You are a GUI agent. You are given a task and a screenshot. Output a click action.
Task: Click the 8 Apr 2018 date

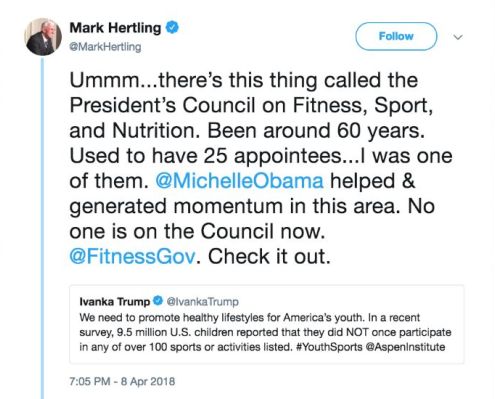tap(148, 381)
